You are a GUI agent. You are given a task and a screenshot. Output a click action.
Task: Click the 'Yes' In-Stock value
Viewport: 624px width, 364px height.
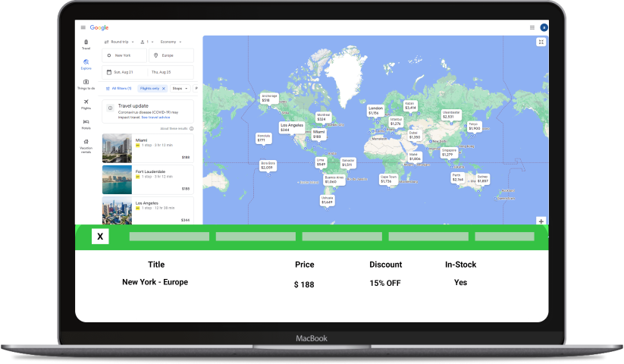pyautogui.click(x=460, y=282)
